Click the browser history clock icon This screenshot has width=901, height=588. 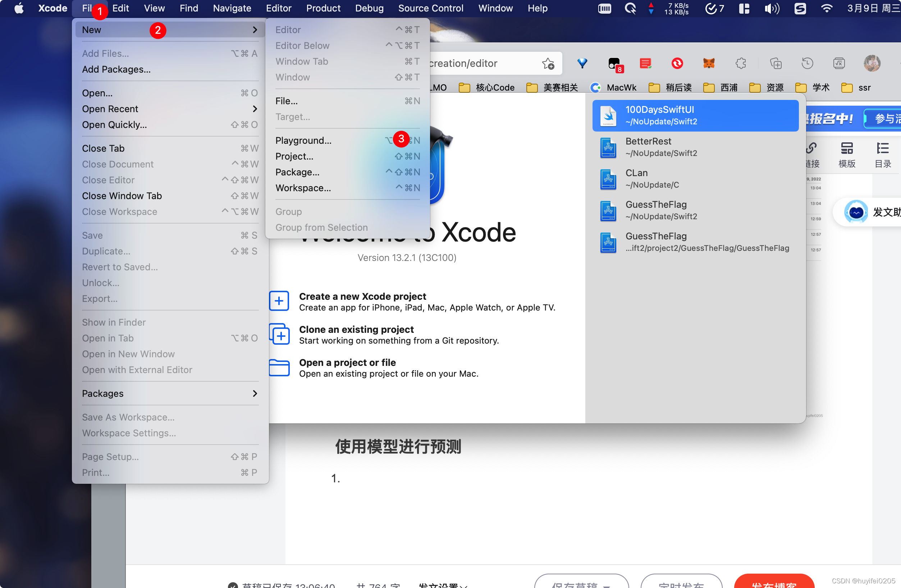point(807,63)
